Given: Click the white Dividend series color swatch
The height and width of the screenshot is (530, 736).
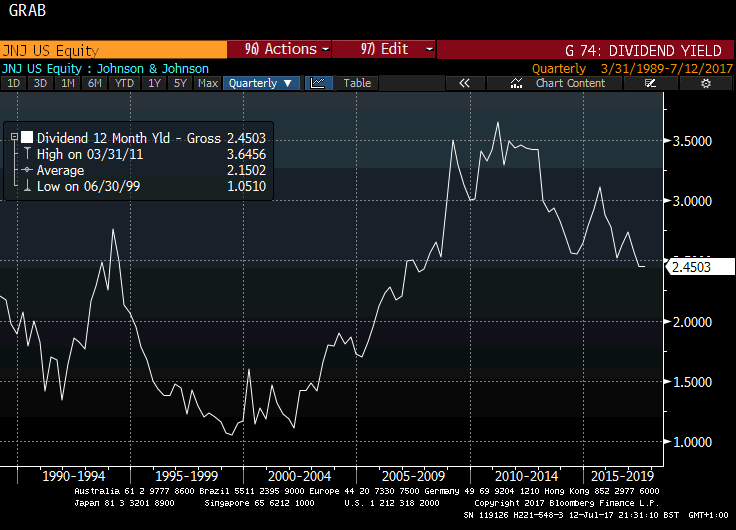Looking at the screenshot, I should [x=27, y=137].
